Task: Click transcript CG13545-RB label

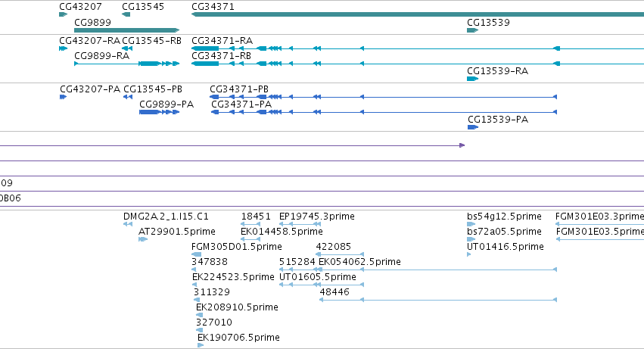Action: (x=151, y=41)
